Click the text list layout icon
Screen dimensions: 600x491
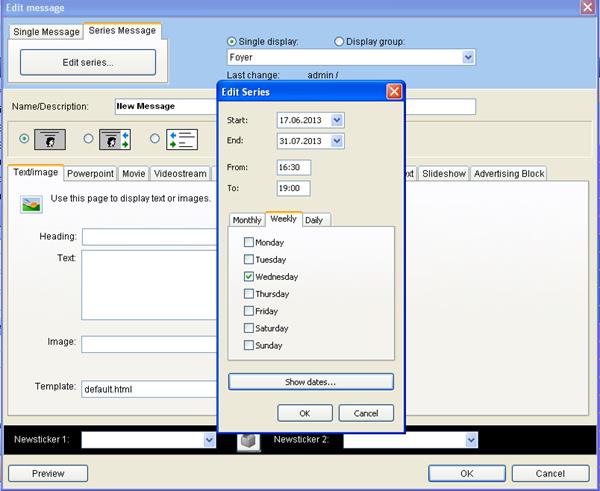pyautogui.click(x=181, y=139)
